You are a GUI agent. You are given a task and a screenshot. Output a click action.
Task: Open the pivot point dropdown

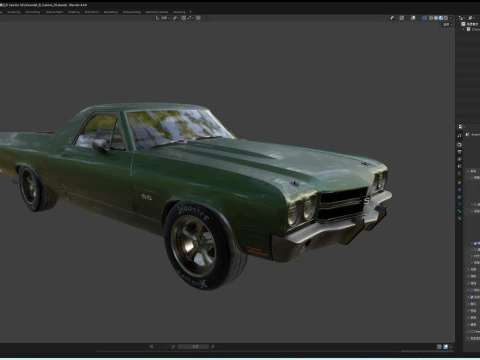pos(176,18)
